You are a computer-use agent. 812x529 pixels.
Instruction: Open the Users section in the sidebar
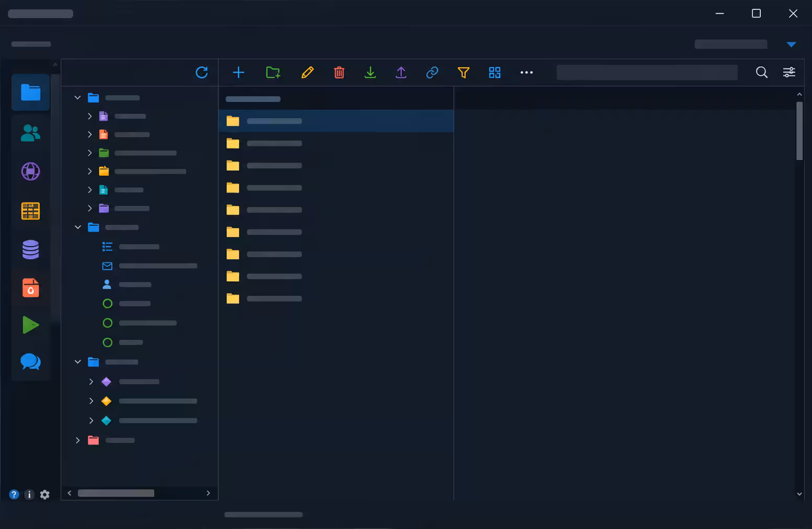click(x=30, y=133)
